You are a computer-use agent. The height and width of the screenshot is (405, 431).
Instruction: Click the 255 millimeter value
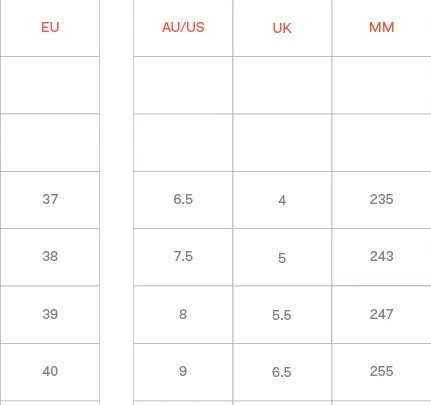coord(382,371)
